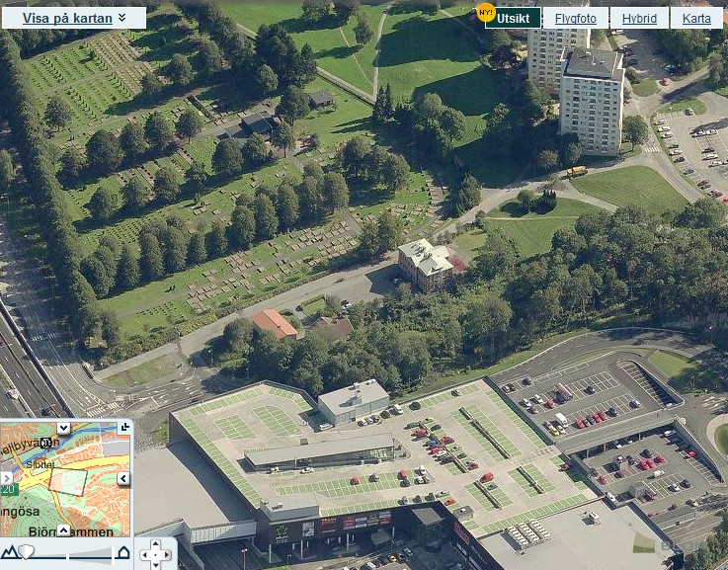Pan map left with navigation pad
The image size is (728, 570).
[x=144, y=555]
